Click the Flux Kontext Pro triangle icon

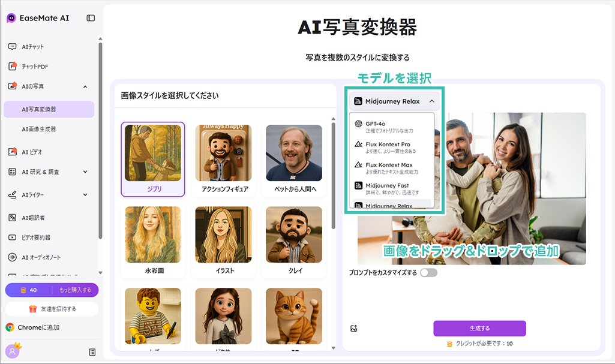pos(358,144)
